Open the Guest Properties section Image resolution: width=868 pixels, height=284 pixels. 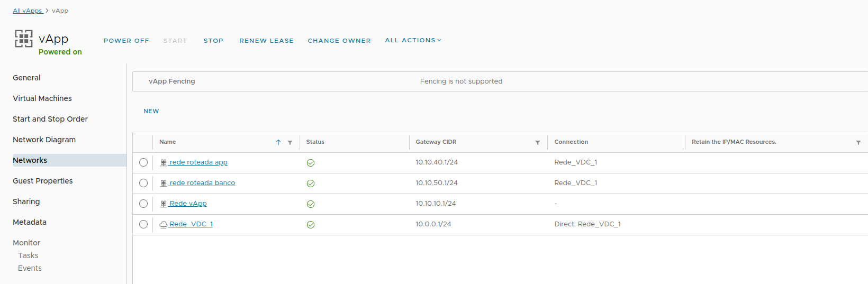(x=43, y=181)
